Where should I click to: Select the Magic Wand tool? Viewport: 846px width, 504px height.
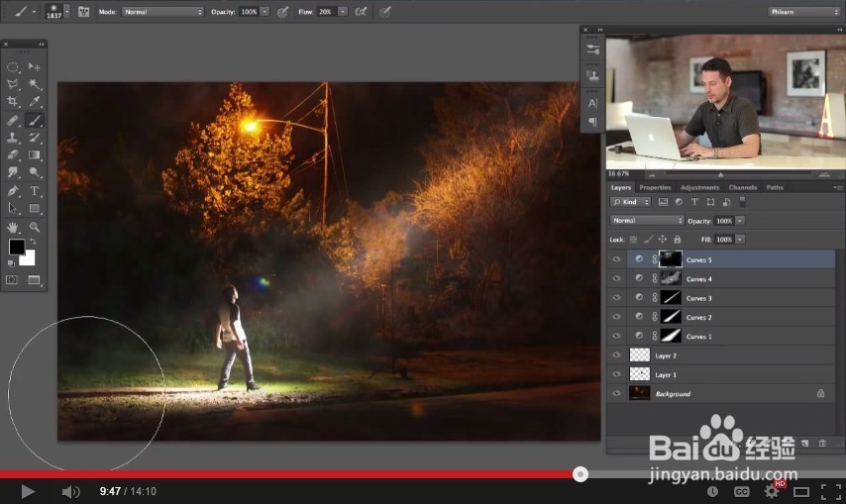34,84
